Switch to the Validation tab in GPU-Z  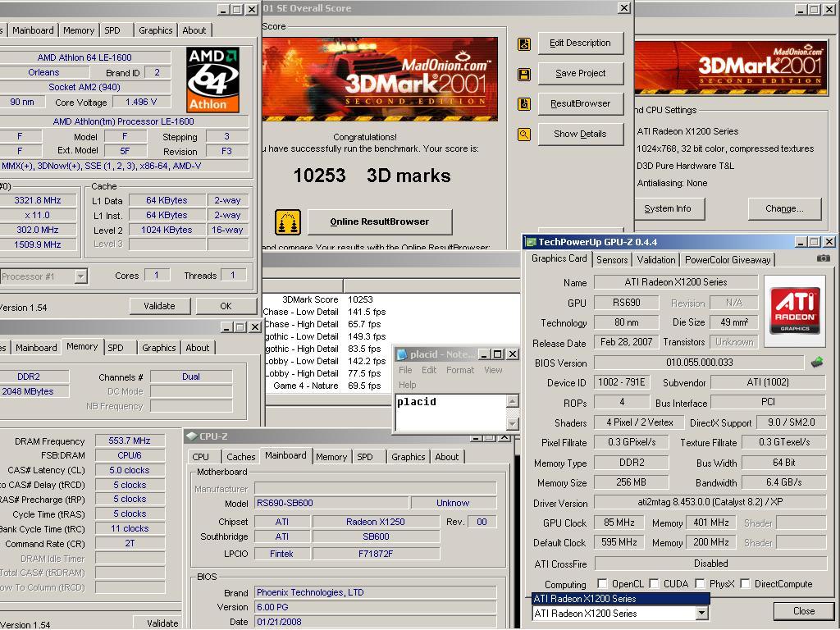655,260
